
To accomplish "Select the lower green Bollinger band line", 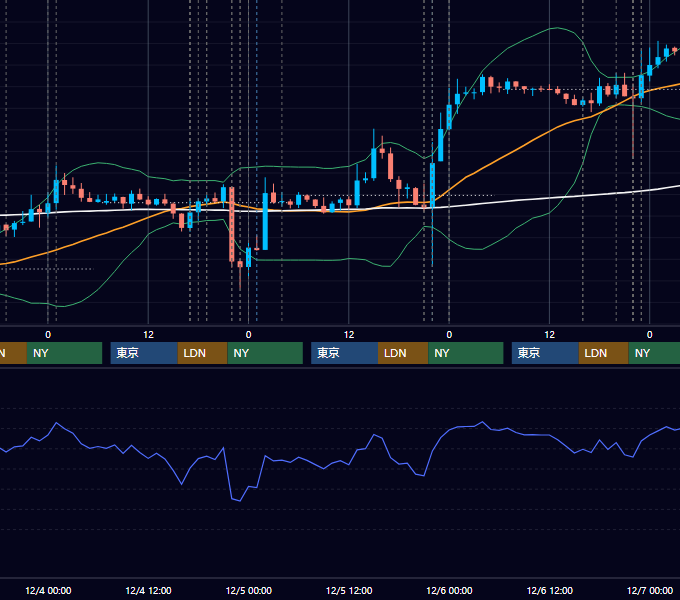I will (304, 260).
